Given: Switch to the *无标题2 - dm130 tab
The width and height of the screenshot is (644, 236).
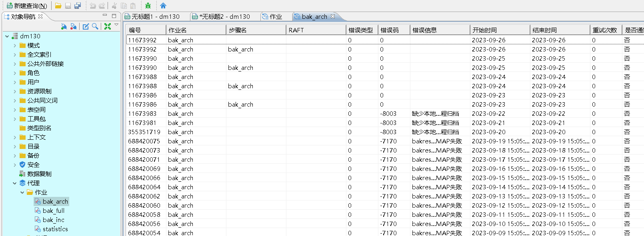Looking at the screenshot, I should (x=221, y=16).
